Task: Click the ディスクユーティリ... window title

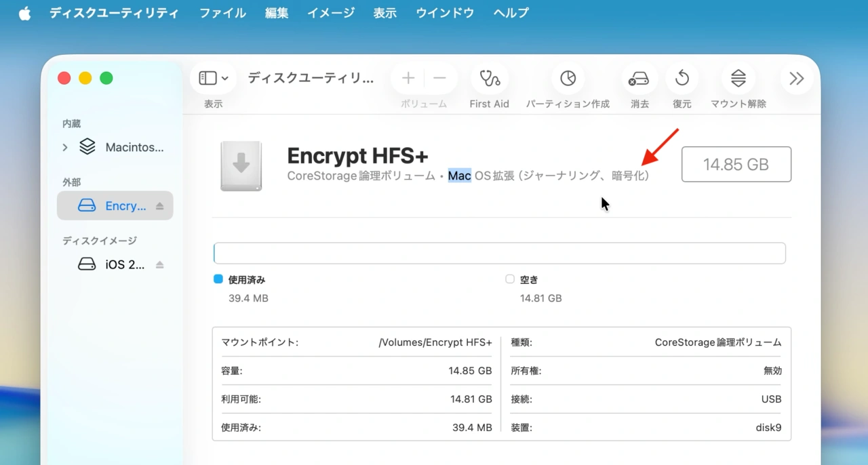Action: click(x=311, y=78)
